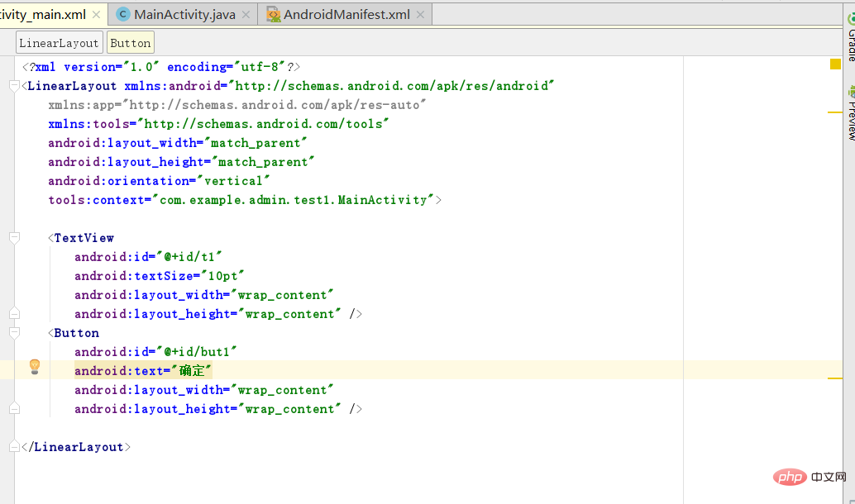This screenshot has width=855, height=504.
Task: Select LinearLayout in the breadcrumb bar
Action: [x=59, y=42]
